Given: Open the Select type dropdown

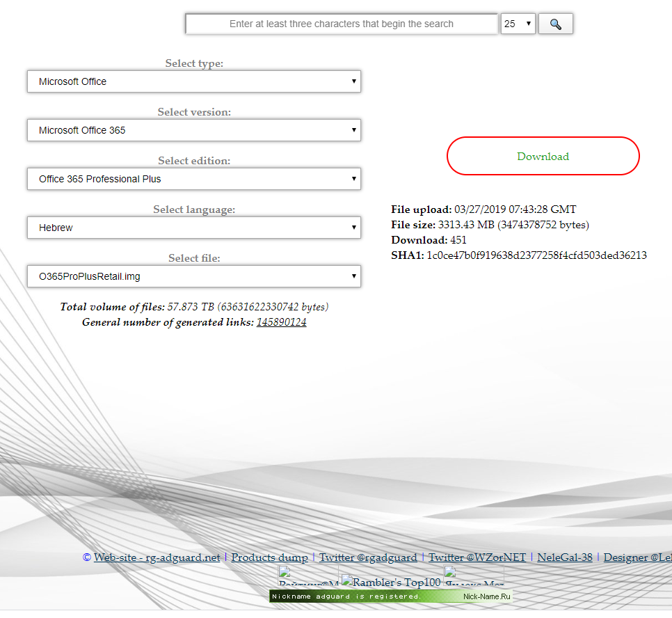Looking at the screenshot, I should [194, 81].
